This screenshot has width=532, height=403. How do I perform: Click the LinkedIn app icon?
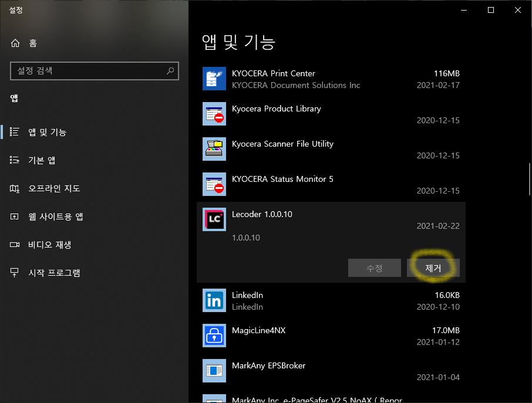[214, 300]
